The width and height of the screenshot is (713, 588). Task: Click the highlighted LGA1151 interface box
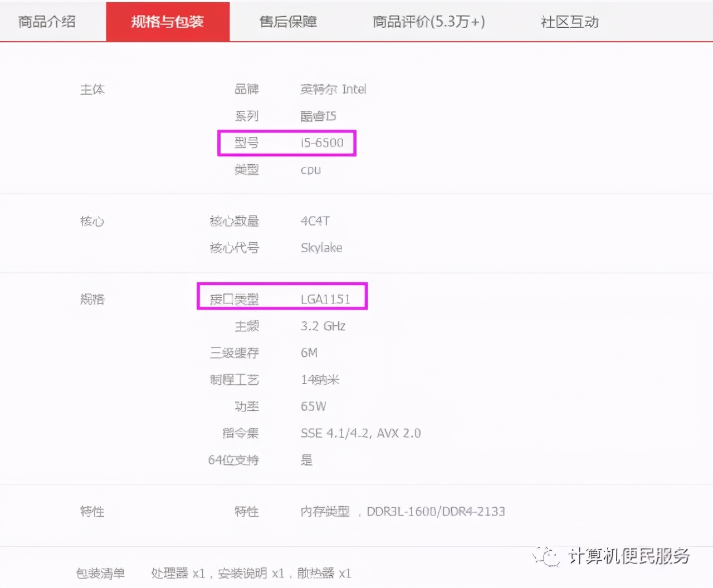[x=282, y=297]
